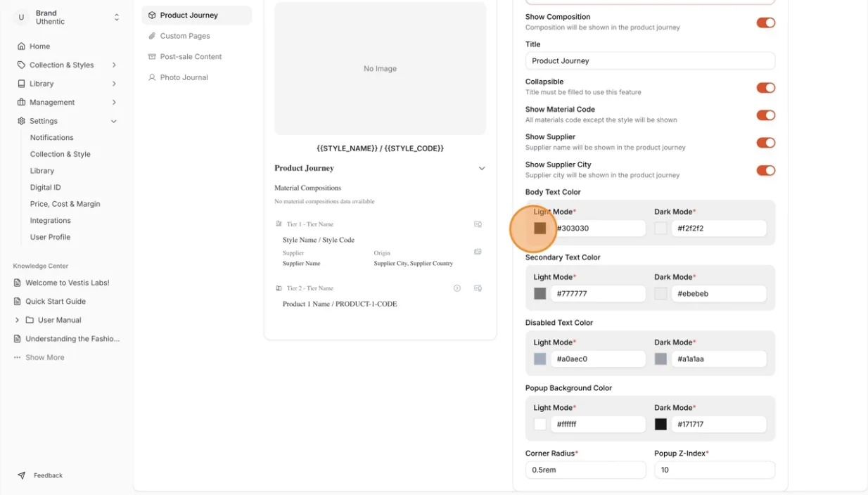
Task: Expand Collection & Styles submenu arrow
Action: (114, 65)
